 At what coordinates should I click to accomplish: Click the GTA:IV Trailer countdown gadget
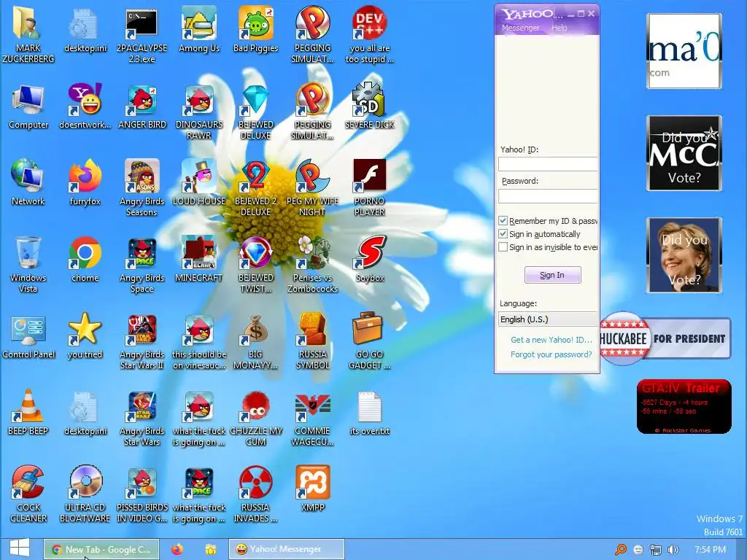click(x=684, y=407)
